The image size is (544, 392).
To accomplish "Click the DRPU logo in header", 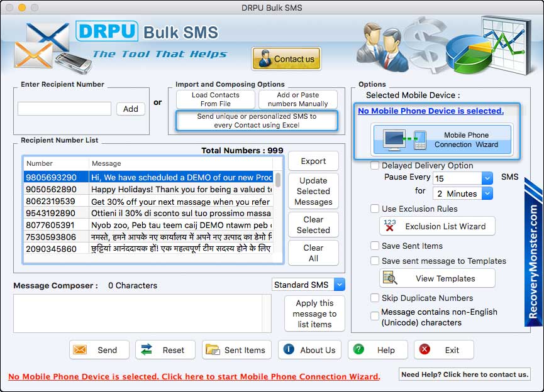I will [107, 31].
